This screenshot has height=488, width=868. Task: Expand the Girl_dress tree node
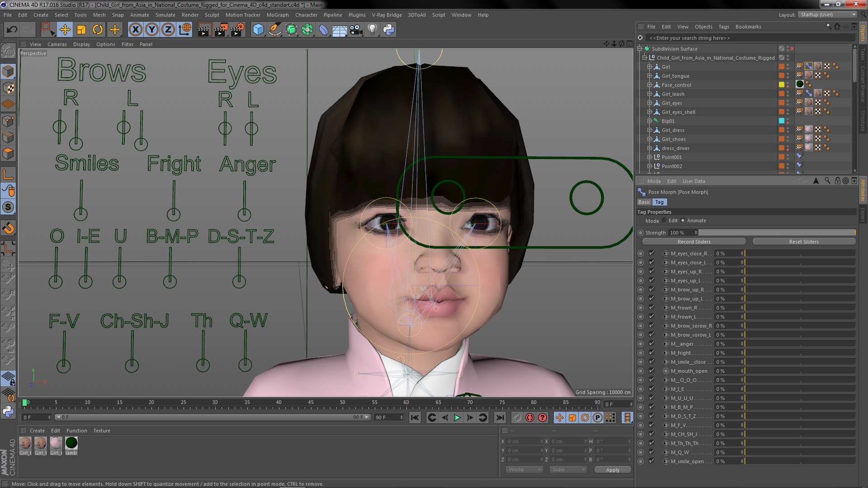(650, 130)
